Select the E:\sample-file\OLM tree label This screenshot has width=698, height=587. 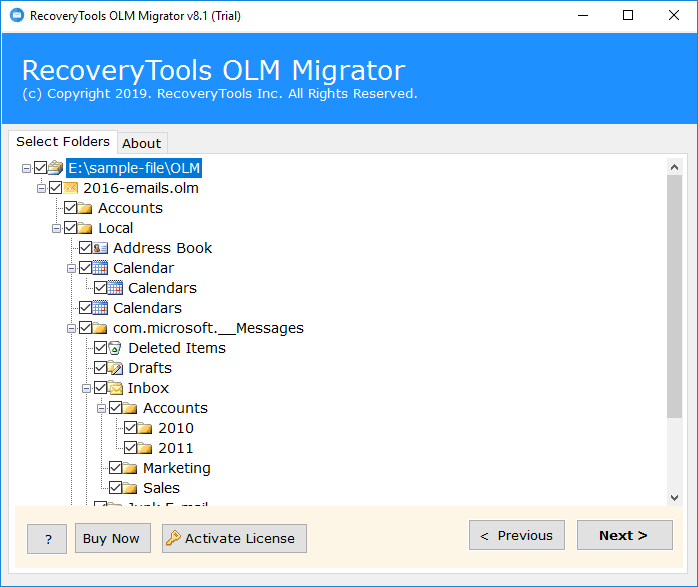click(x=134, y=168)
